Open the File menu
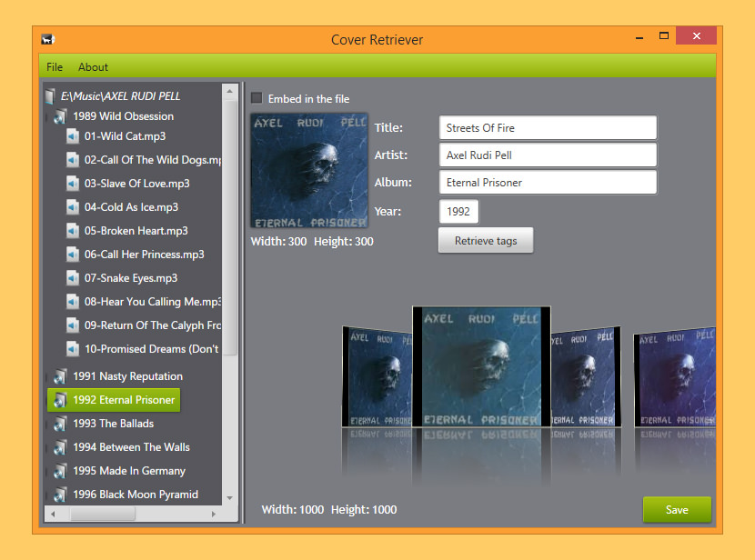This screenshot has width=755, height=560. tap(55, 67)
